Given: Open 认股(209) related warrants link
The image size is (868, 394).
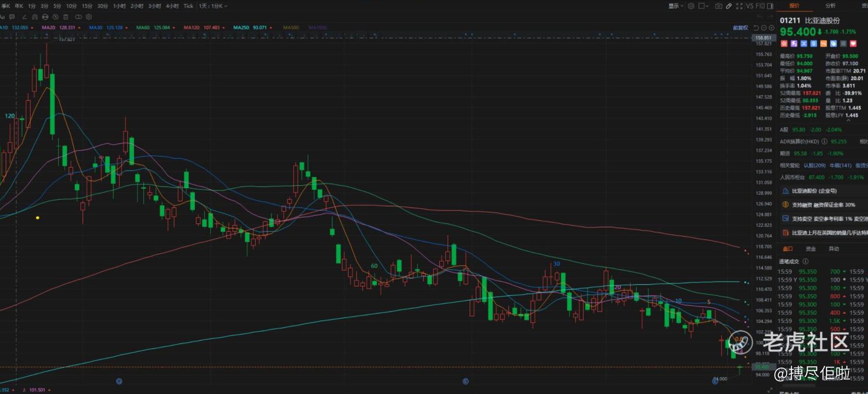Looking at the screenshot, I should point(815,166).
